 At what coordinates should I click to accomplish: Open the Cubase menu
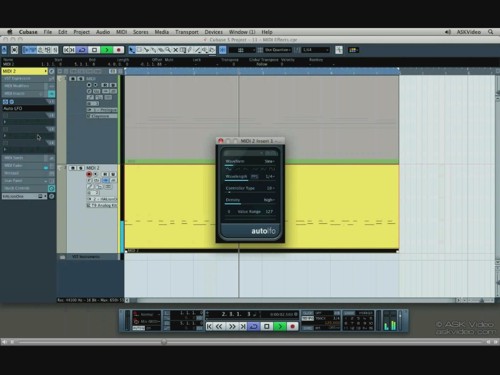point(28,32)
